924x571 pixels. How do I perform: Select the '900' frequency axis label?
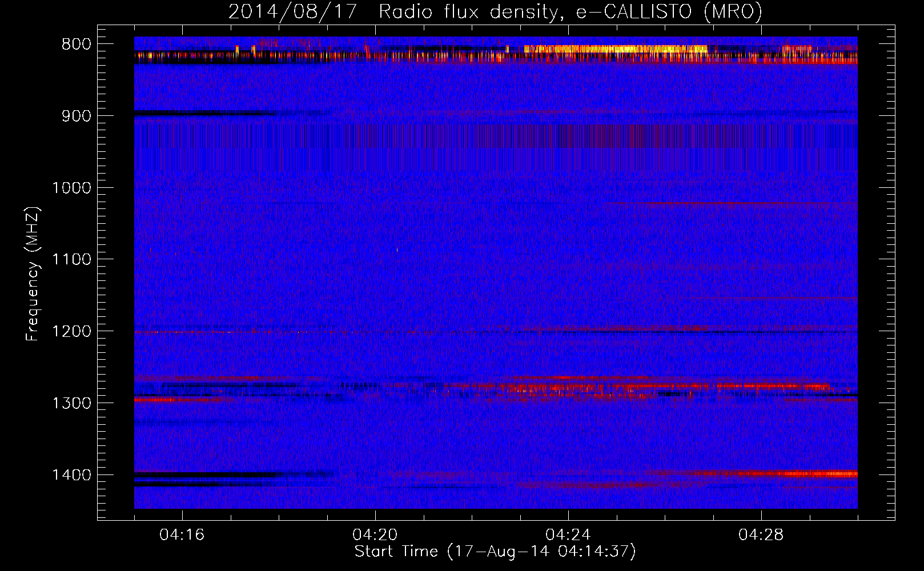click(x=77, y=116)
